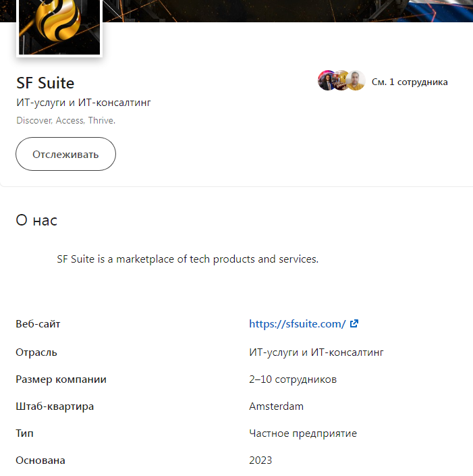This screenshot has width=473, height=476.
Task: Click the external link icon beside website URL
Action: [x=354, y=323]
